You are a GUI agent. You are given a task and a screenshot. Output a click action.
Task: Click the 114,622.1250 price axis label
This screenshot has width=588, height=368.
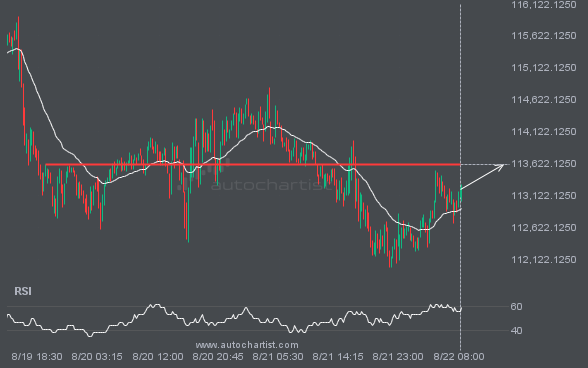click(x=544, y=99)
